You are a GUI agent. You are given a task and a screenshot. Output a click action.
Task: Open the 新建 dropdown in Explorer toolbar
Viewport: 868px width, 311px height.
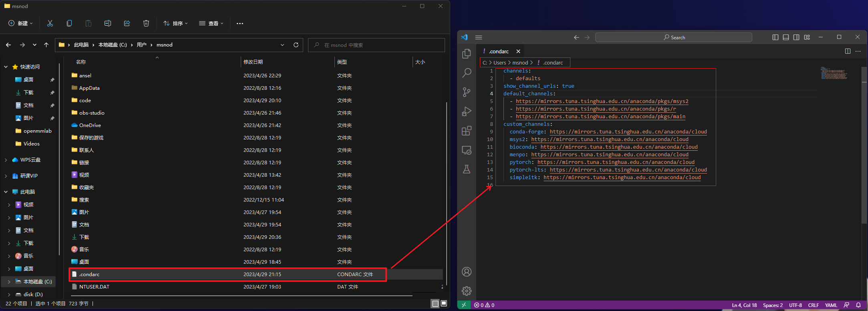(x=21, y=23)
